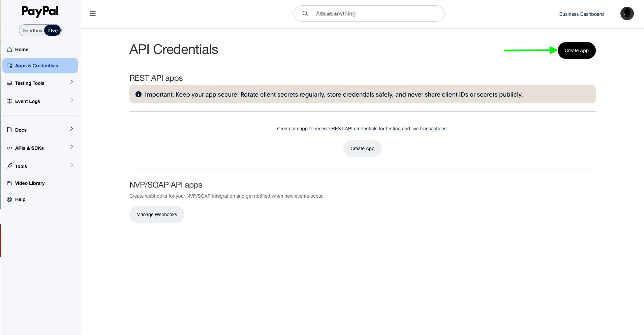
Task: Open Video Library menu item
Action: (40, 183)
